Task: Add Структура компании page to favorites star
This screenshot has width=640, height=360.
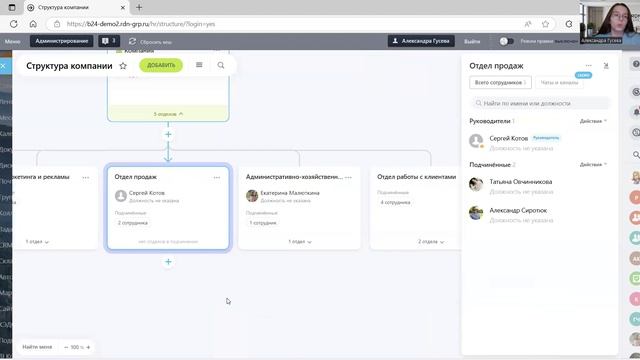Action: pyautogui.click(x=123, y=66)
